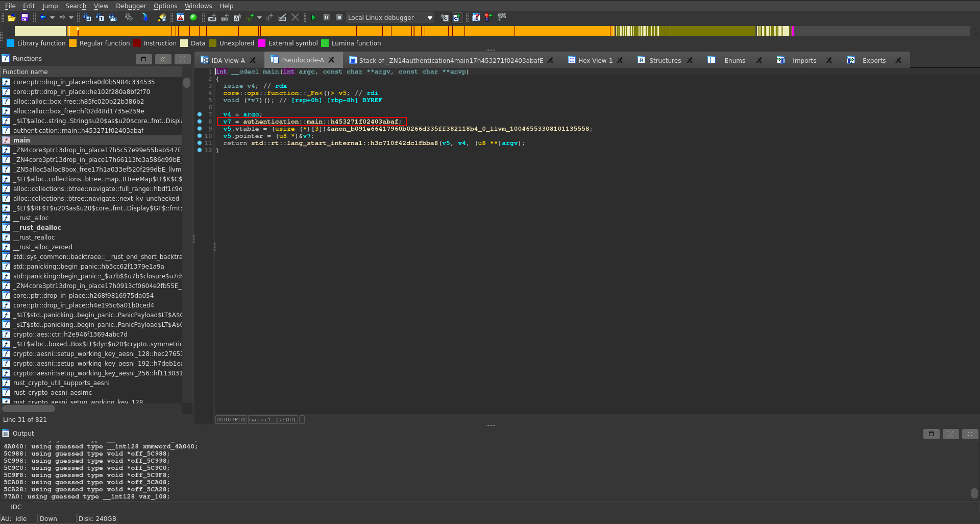Switch to the Hex View-1 tab

[595, 60]
